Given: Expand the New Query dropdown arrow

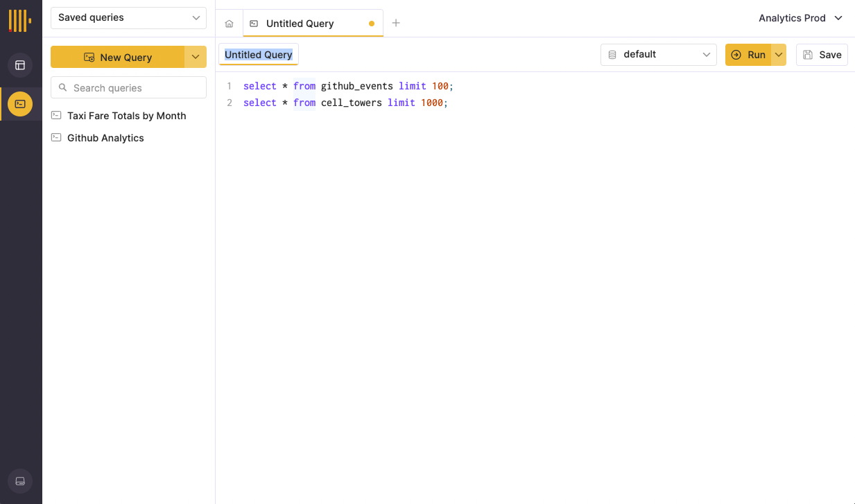Looking at the screenshot, I should [196, 58].
